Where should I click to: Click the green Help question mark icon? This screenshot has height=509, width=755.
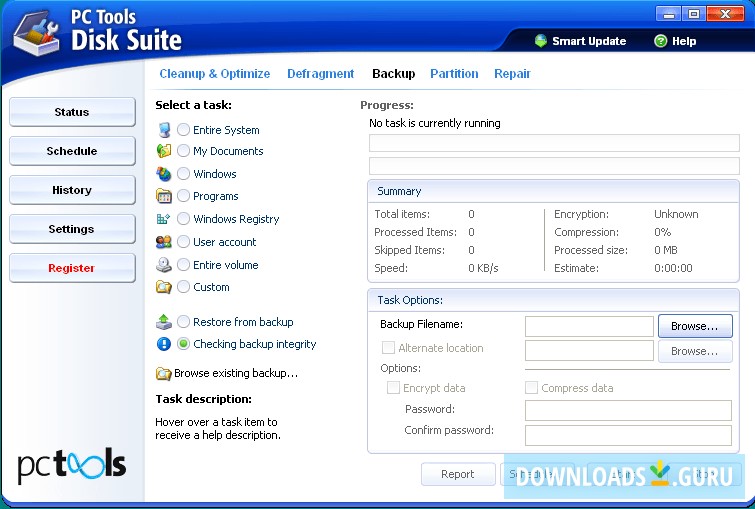tap(661, 41)
